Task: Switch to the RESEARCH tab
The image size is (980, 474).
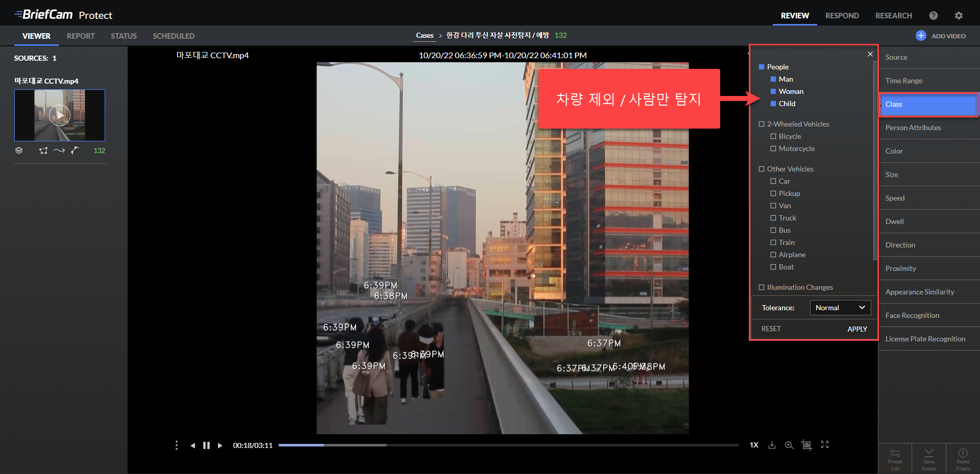Action: (893, 15)
